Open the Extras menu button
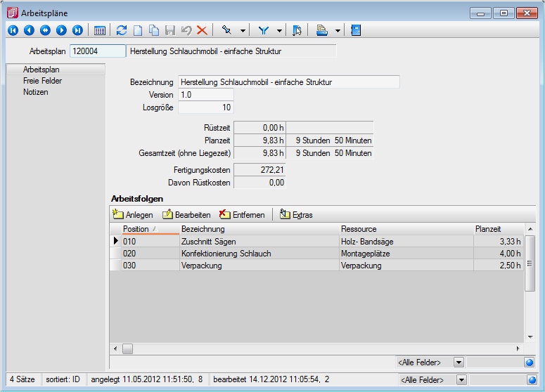Image resolution: width=545 pixels, height=392 pixels. coord(296,215)
